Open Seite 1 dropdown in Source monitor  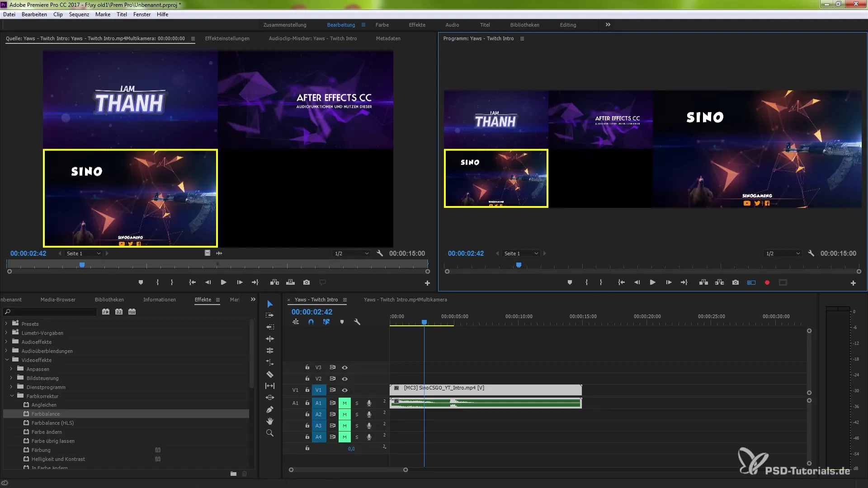pyautogui.click(x=84, y=253)
